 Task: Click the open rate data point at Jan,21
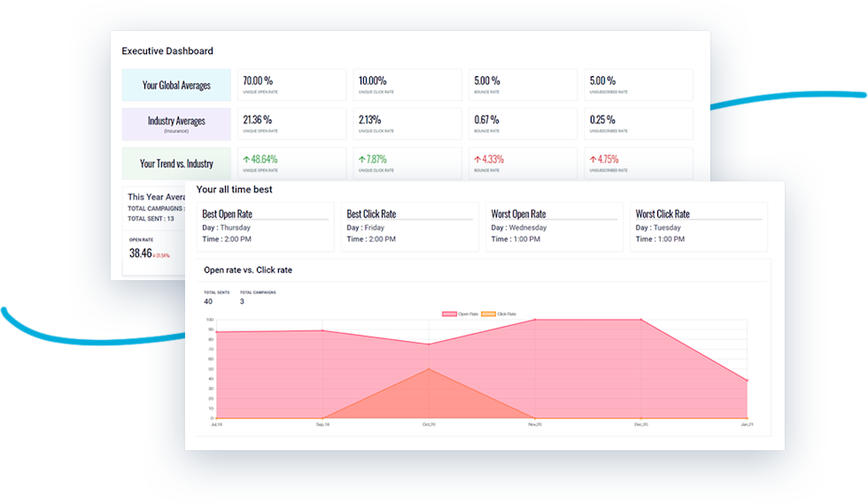[748, 380]
